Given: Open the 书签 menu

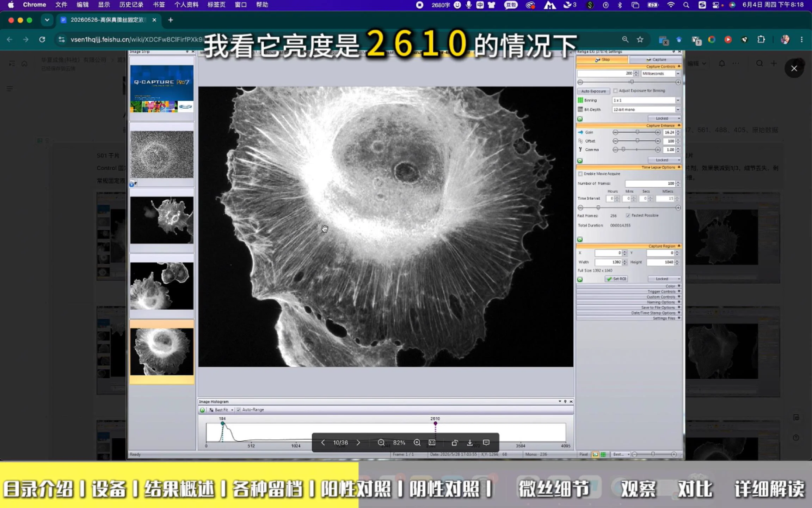Looking at the screenshot, I should (x=159, y=5).
